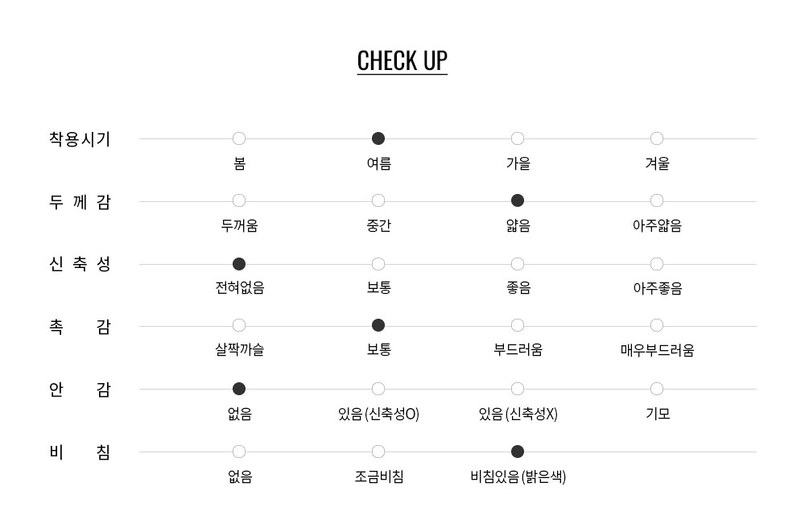
Task: Click the 있음(신축성X) text label
Action: pos(518,414)
